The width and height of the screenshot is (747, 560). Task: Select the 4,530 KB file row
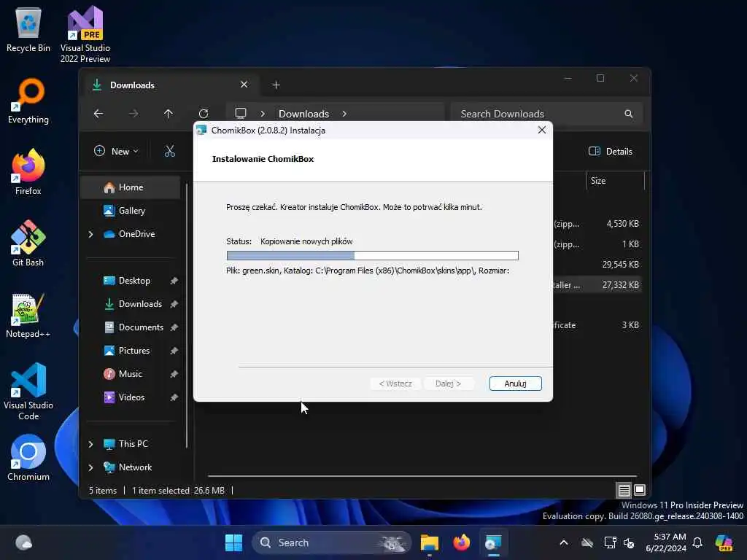pos(597,224)
